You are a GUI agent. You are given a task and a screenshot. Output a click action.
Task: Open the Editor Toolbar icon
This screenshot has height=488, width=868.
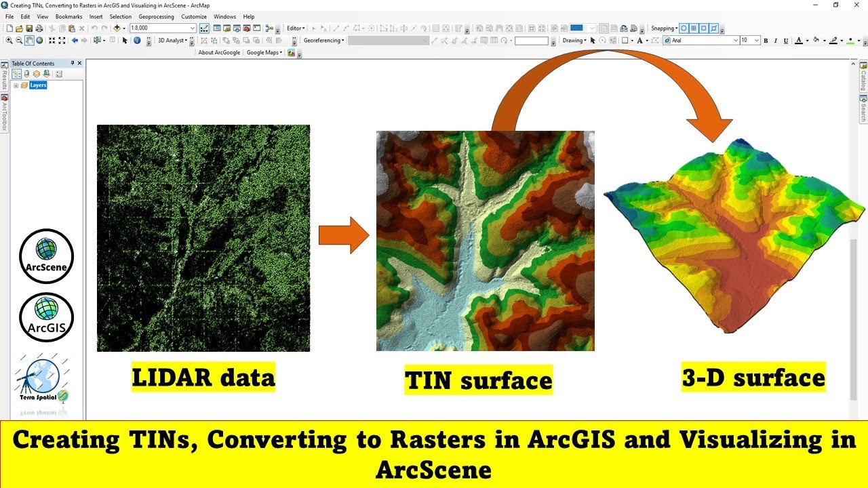tap(204, 28)
